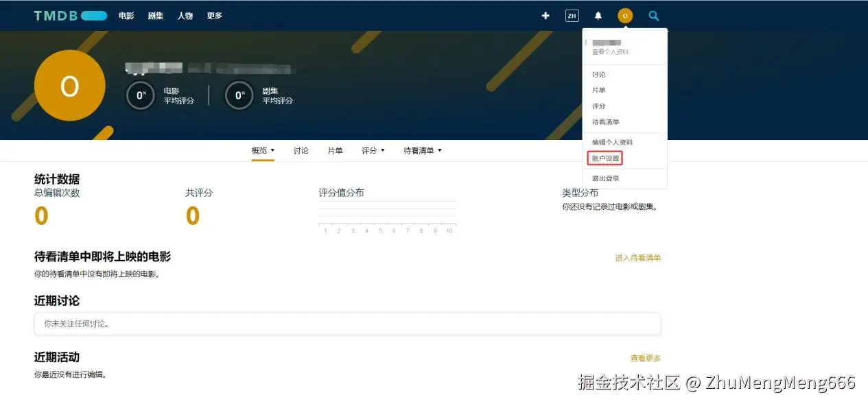Click the 共评分 zero value
Screen dimensions: 868x406
(x=193, y=216)
